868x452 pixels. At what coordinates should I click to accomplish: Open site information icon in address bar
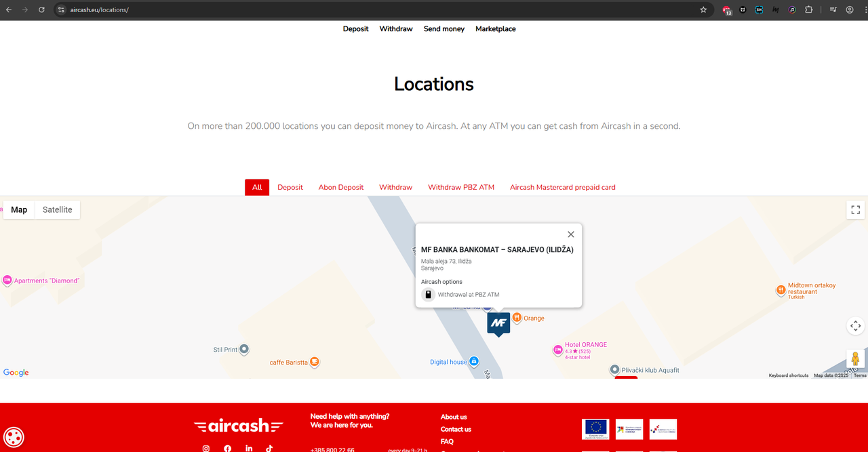click(x=61, y=9)
